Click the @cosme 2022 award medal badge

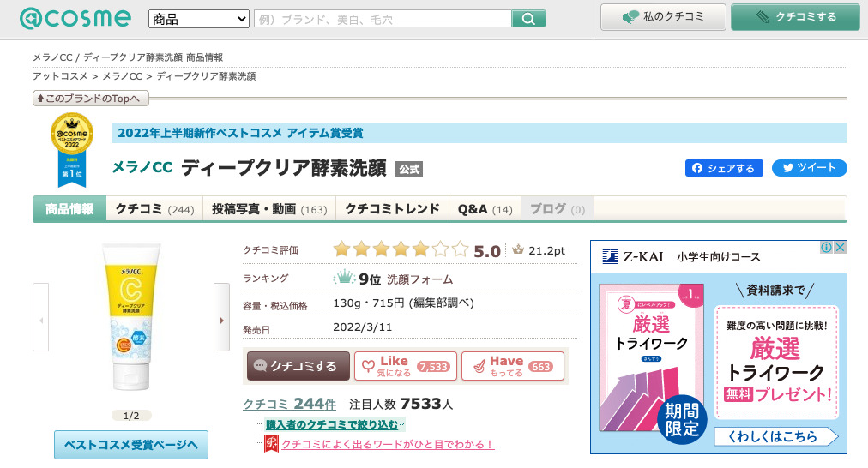coord(72,149)
